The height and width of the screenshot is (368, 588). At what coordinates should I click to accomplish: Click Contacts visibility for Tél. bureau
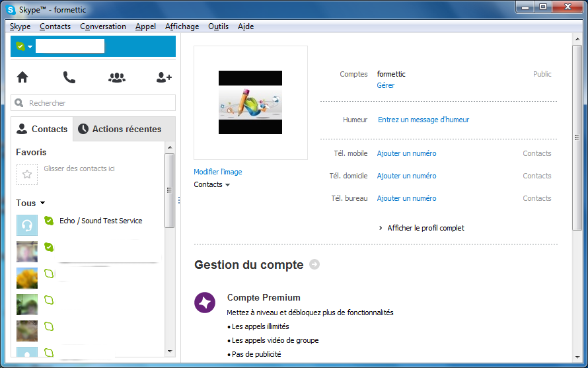tap(537, 198)
